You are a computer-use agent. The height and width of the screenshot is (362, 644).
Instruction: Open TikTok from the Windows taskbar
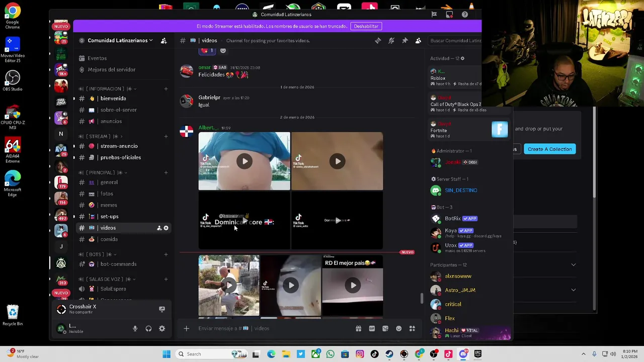[374, 354]
